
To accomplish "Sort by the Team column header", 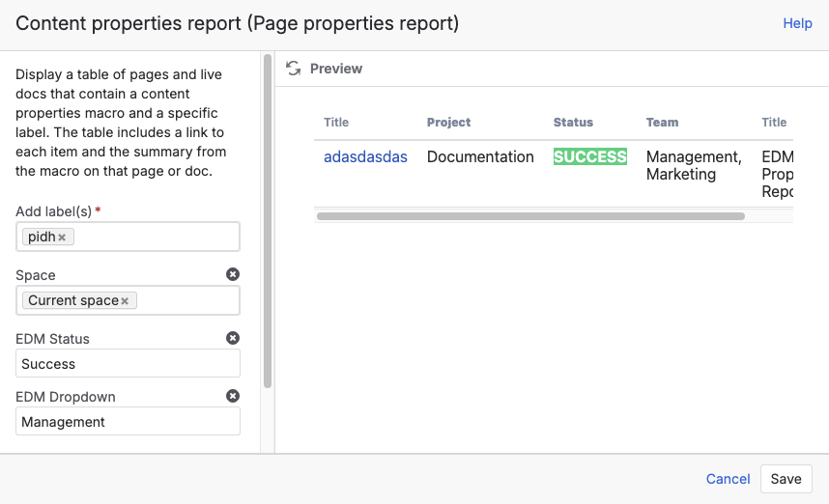I will [x=662, y=122].
